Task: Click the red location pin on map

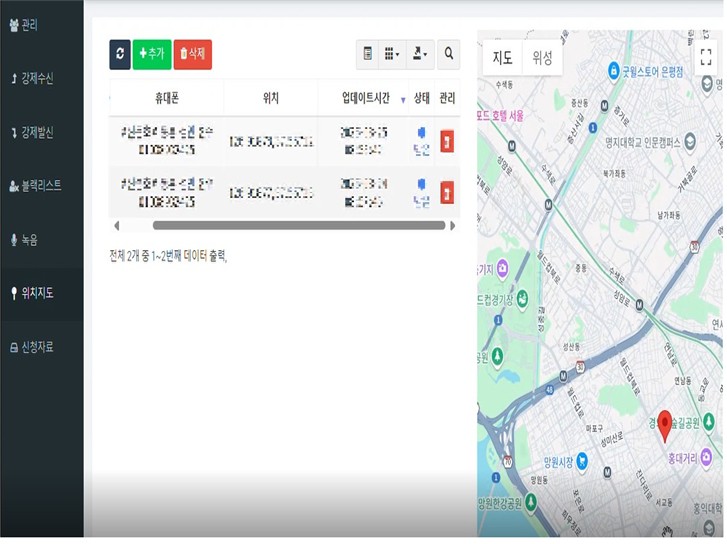Action: coord(665,425)
